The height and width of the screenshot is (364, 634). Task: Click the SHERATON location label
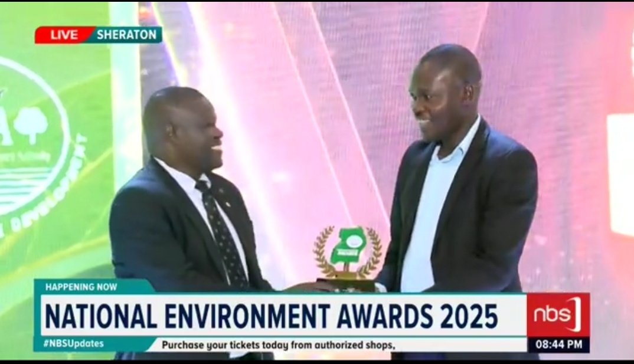(126, 35)
